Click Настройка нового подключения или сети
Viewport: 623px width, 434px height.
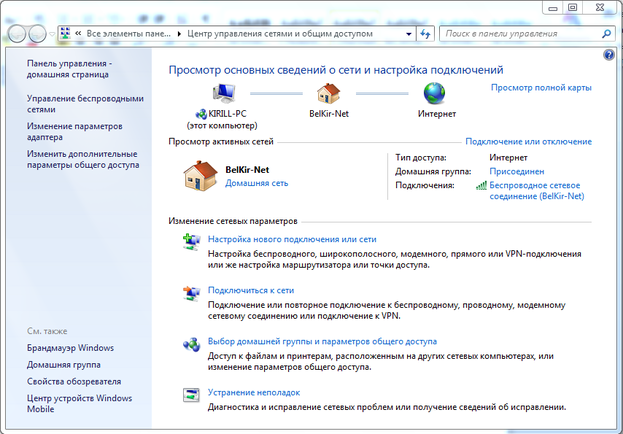click(x=292, y=239)
